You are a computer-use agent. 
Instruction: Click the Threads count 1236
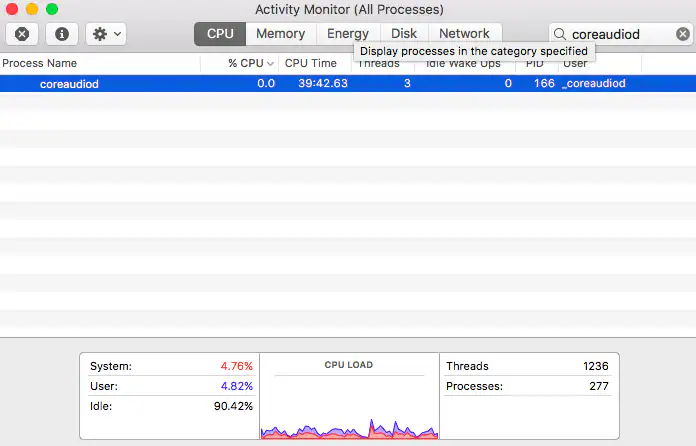[596, 366]
